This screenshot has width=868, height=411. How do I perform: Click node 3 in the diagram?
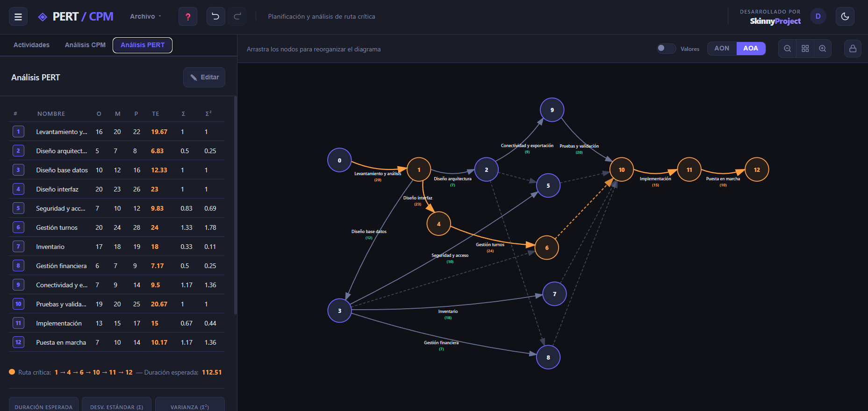(339, 311)
